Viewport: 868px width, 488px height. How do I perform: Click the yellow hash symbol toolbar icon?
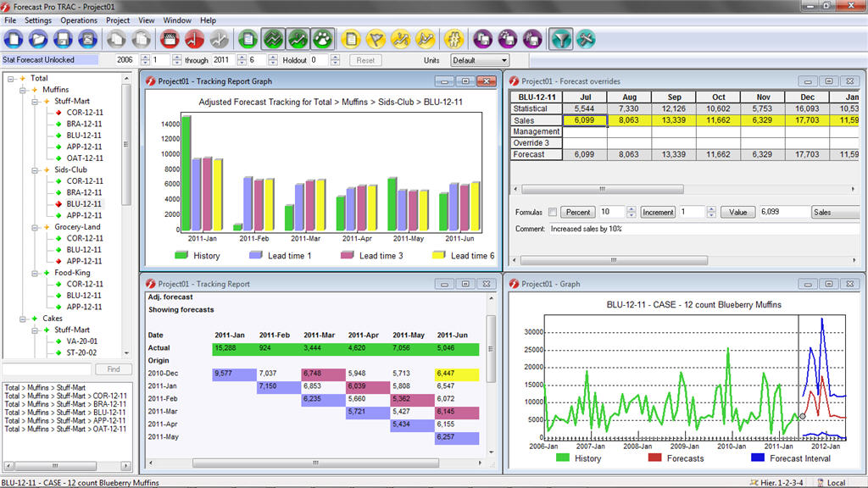point(453,38)
